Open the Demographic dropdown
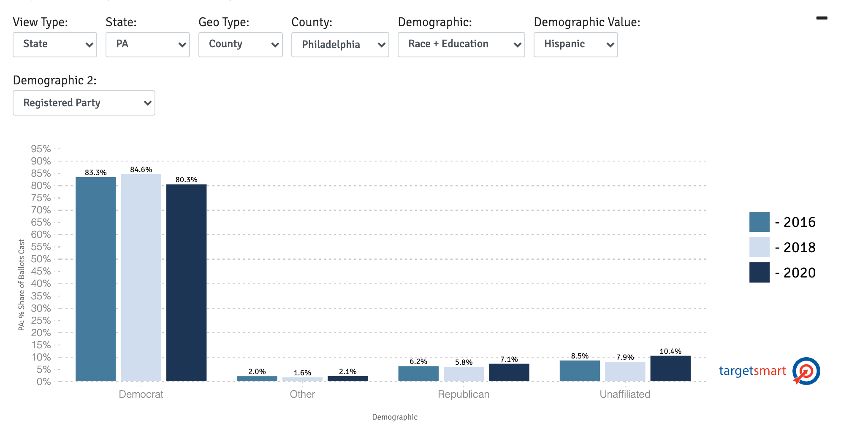This screenshot has width=868, height=431. click(x=461, y=44)
